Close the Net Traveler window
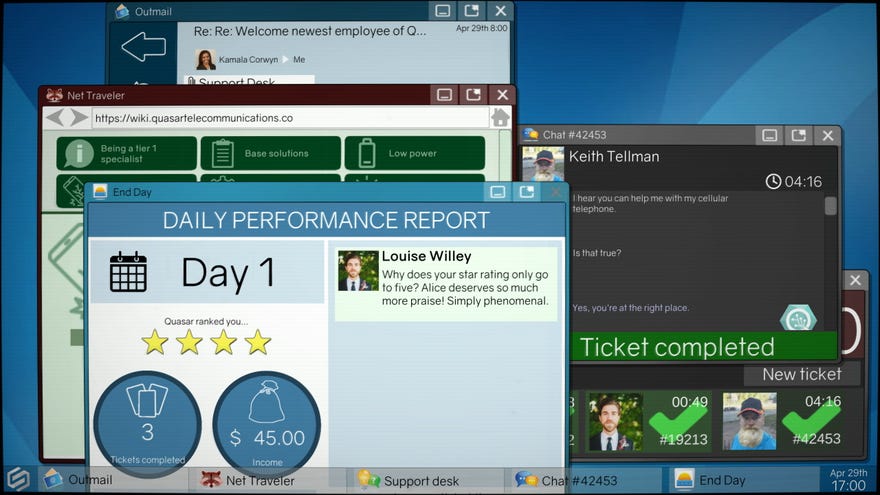The width and height of the screenshot is (880, 495). click(502, 95)
